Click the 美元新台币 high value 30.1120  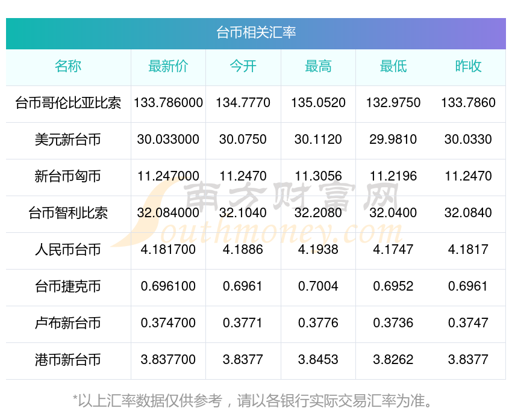click(x=318, y=140)
